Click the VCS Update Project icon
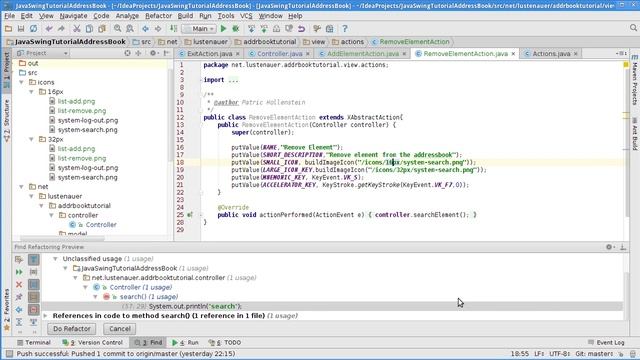The width and height of the screenshot is (640, 360). tap(251, 29)
